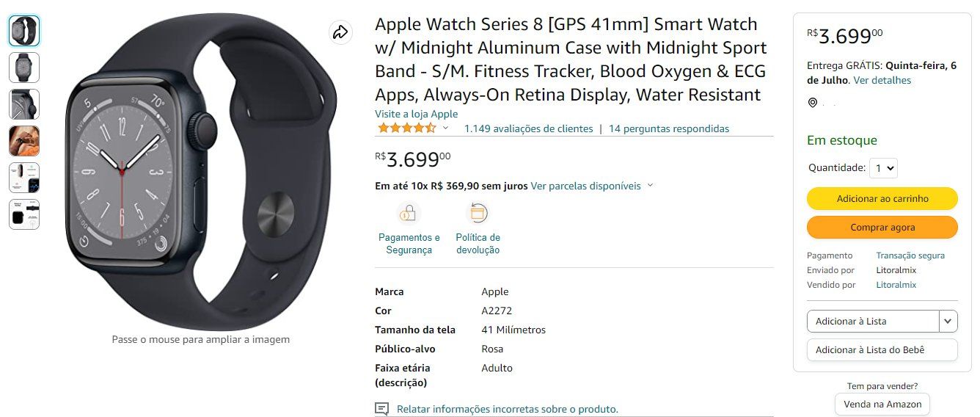980x417 pixels.
Task: Expand Ver parcelas disponíveis
Action: [592, 186]
